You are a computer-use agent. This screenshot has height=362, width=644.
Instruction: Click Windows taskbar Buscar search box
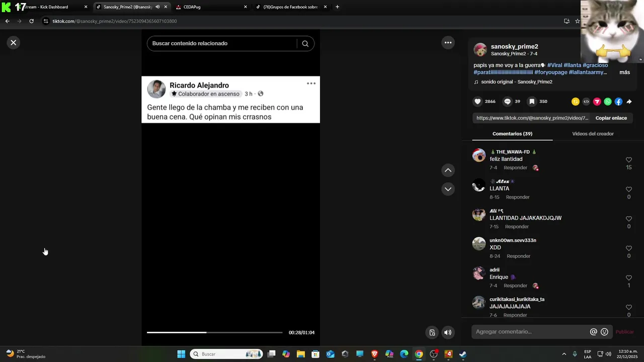(226, 354)
